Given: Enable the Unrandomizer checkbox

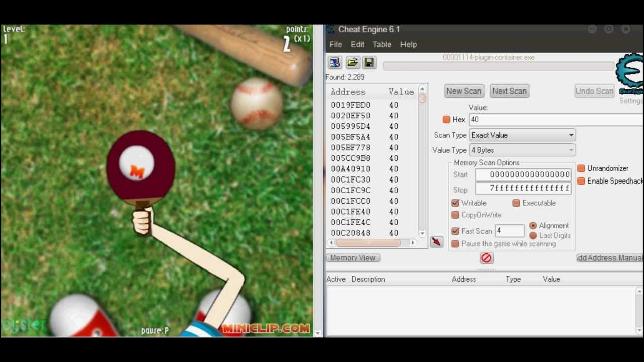Looking at the screenshot, I should [x=581, y=168].
